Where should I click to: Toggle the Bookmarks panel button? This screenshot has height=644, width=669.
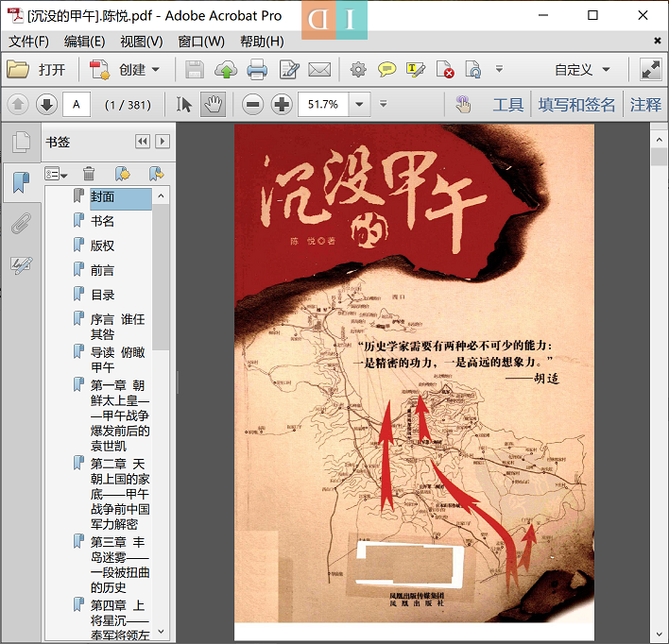(21, 182)
